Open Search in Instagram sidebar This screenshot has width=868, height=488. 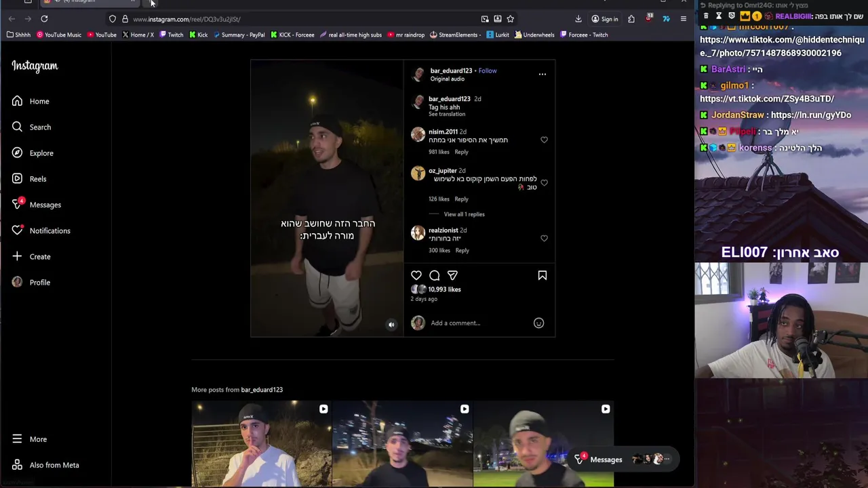point(31,127)
